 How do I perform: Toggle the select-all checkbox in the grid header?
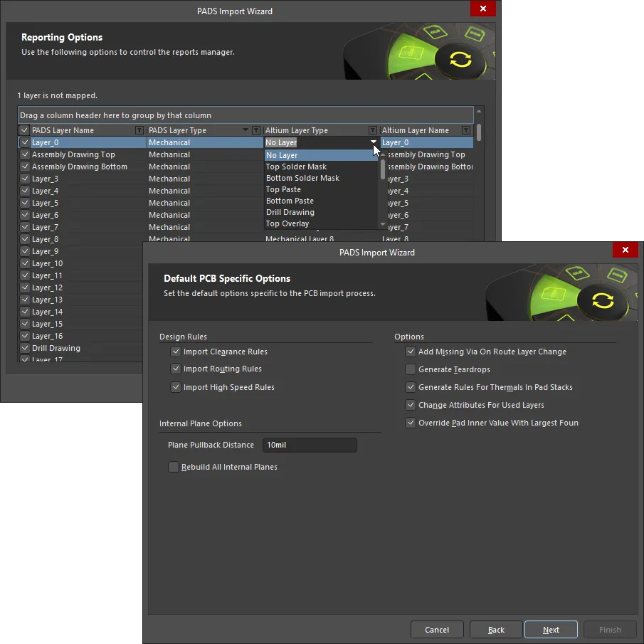23,130
